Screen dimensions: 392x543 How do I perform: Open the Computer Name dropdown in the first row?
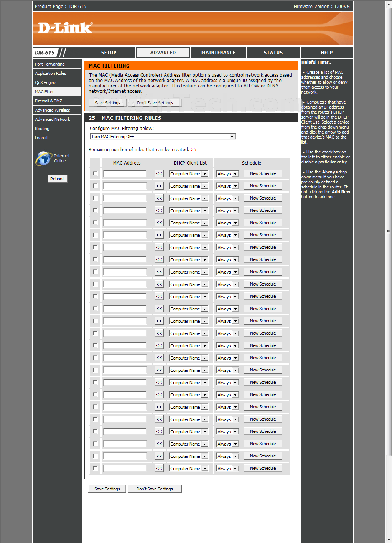[188, 174]
